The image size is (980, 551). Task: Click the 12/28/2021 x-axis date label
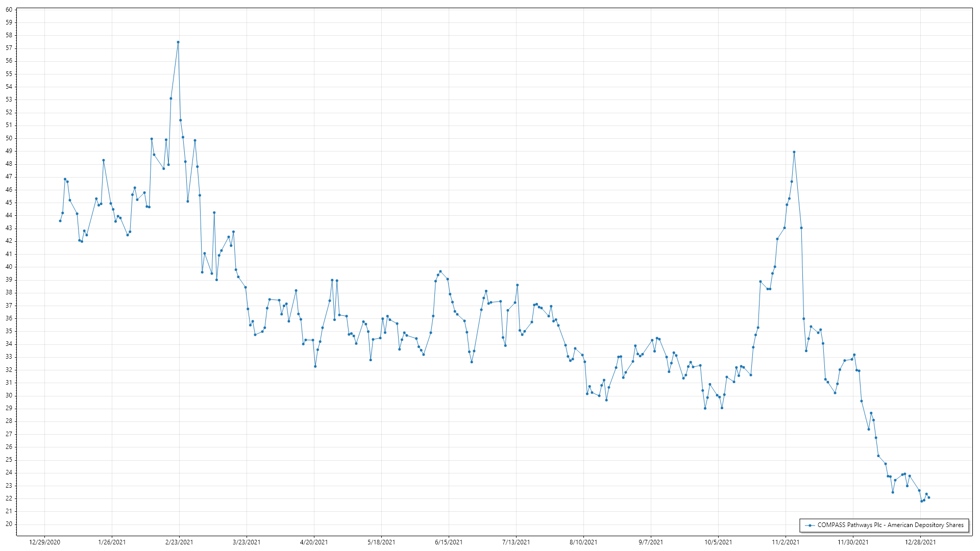coord(920,542)
